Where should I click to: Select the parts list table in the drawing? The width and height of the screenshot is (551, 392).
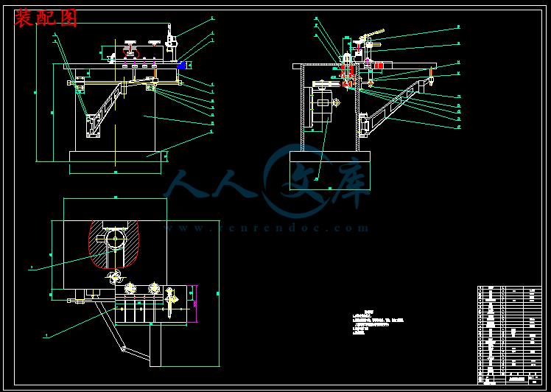[509, 335]
